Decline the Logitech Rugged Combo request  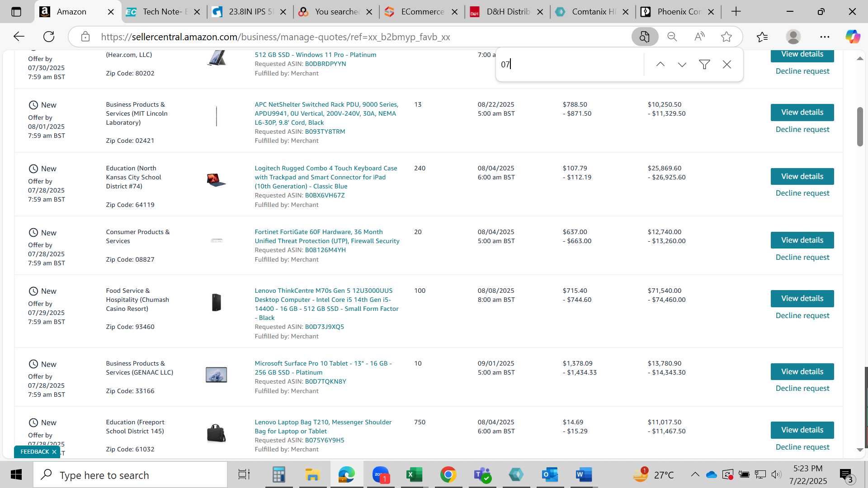pos(802,193)
